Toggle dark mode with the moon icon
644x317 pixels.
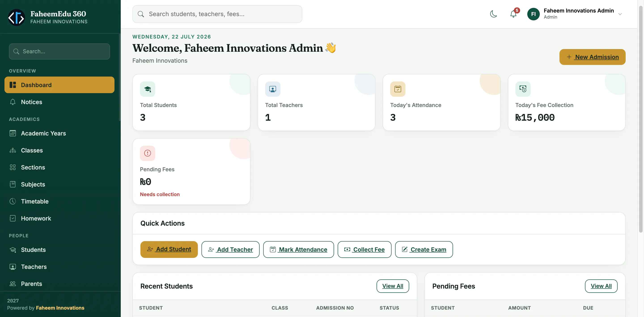(494, 14)
